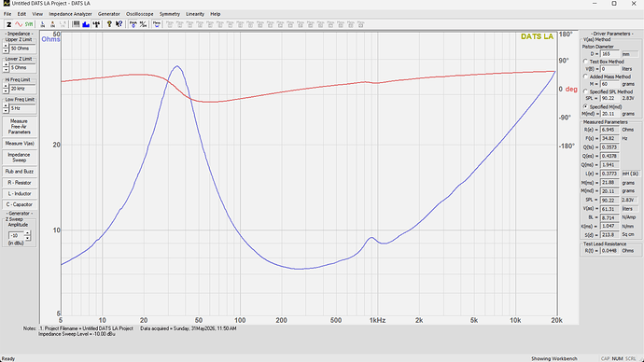Image resolution: width=644 pixels, height=362 pixels.
Task: Click the toolbar icon right of the blue chart
Action: point(96,24)
